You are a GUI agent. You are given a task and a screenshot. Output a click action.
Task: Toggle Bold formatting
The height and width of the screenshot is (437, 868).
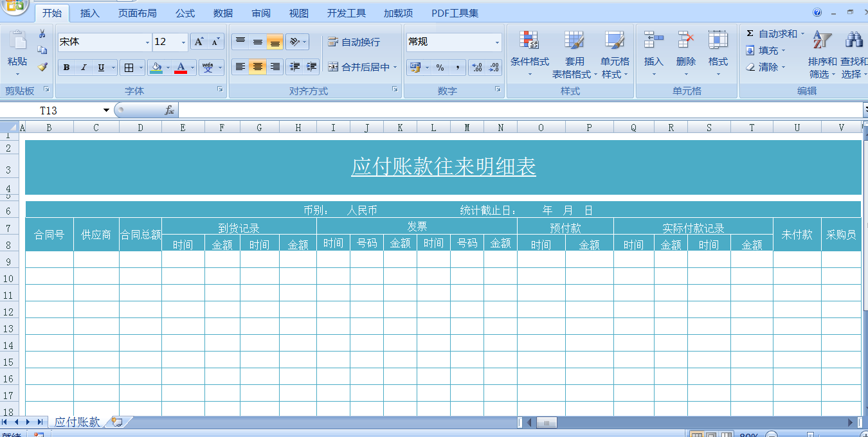pos(66,67)
